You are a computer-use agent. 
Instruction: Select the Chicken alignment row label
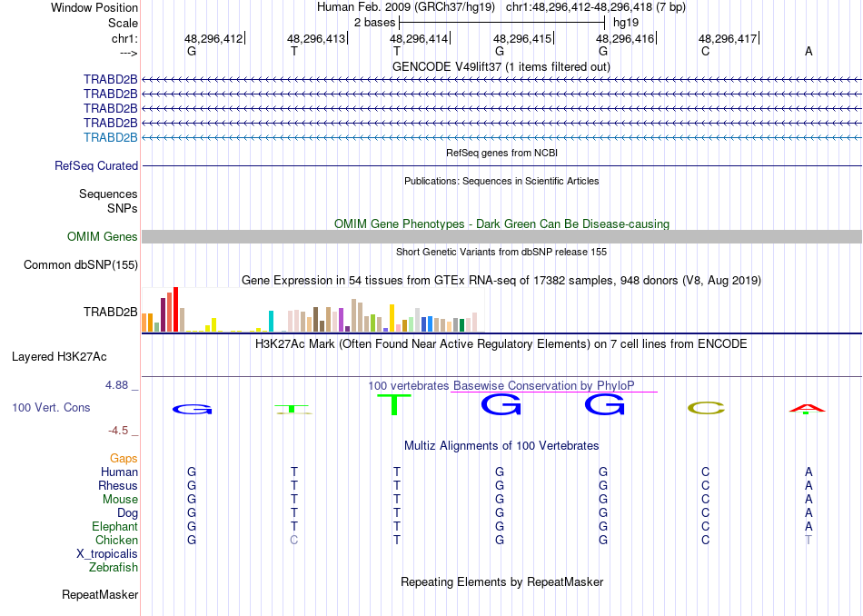pyautogui.click(x=116, y=540)
